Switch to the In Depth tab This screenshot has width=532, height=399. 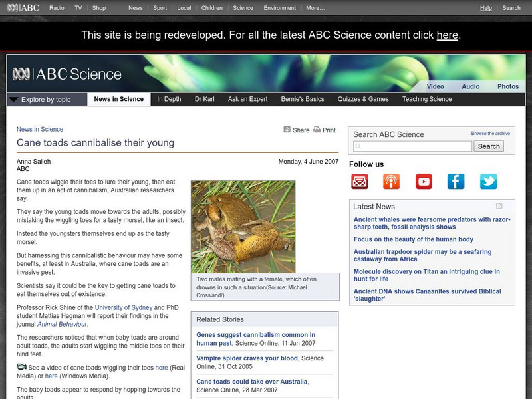[x=169, y=100]
